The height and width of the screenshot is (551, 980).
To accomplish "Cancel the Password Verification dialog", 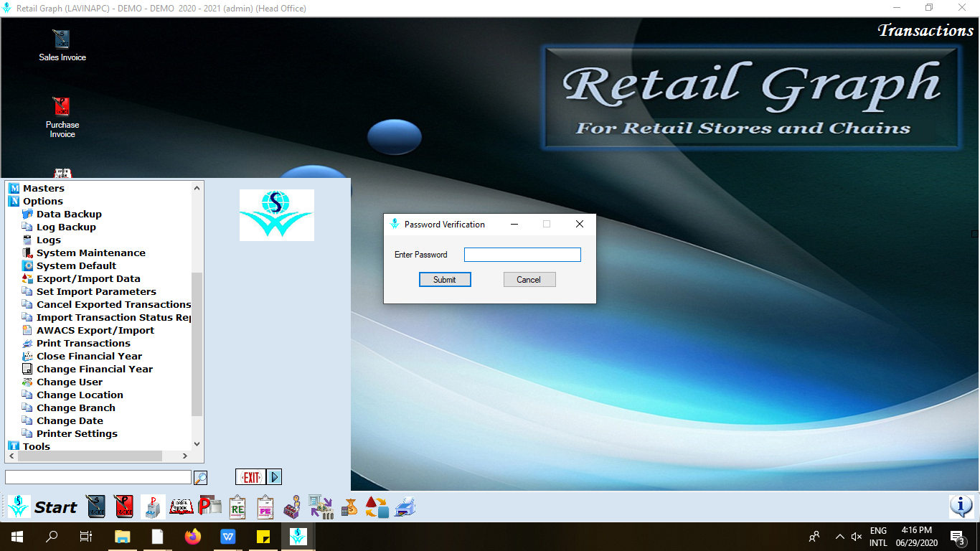I will tap(529, 280).
